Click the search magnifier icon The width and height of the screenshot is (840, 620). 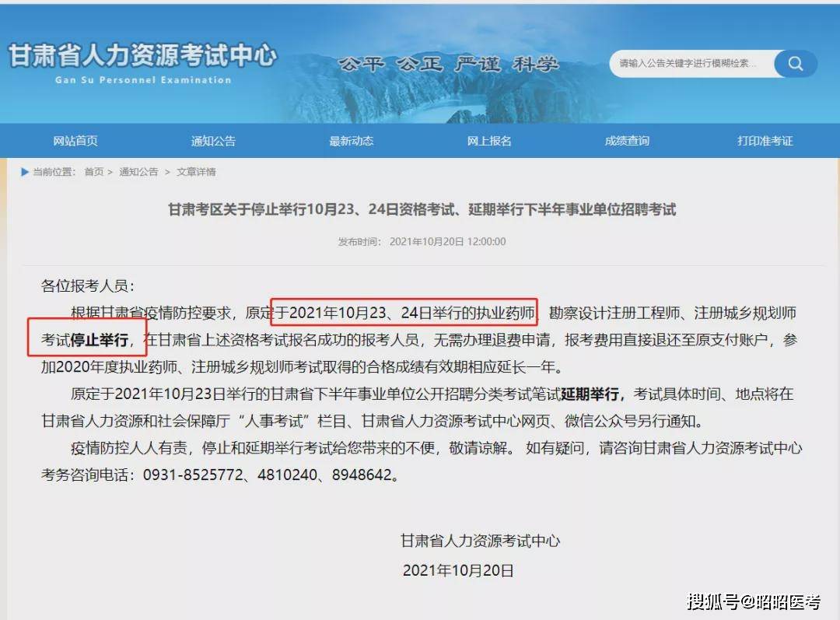click(794, 63)
